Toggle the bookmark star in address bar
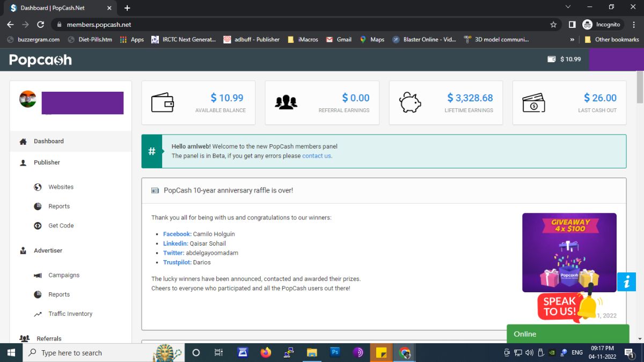Screen dimensions: 644x362 (x=553, y=24)
